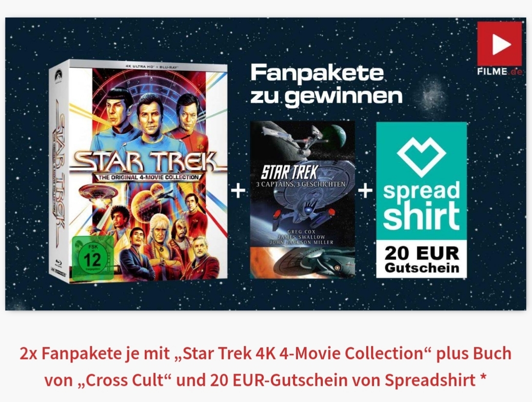The image size is (532, 402).
Task: Click the plus sign before Spreadshirt voucher
Action: pos(365,191)
